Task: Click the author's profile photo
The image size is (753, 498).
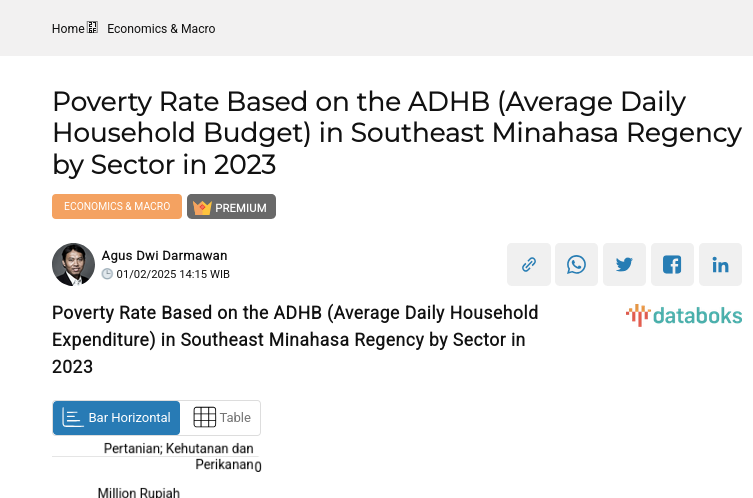Action: click(73, 265)
